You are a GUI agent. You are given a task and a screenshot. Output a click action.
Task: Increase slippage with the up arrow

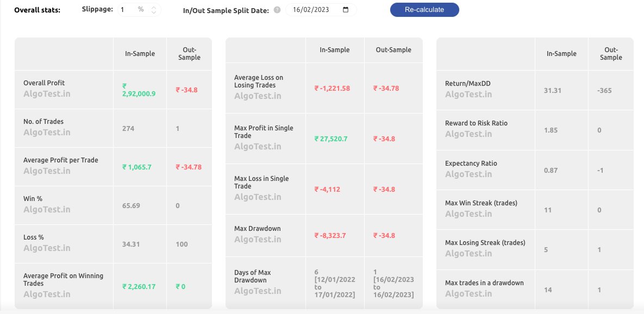pos(154,8)
